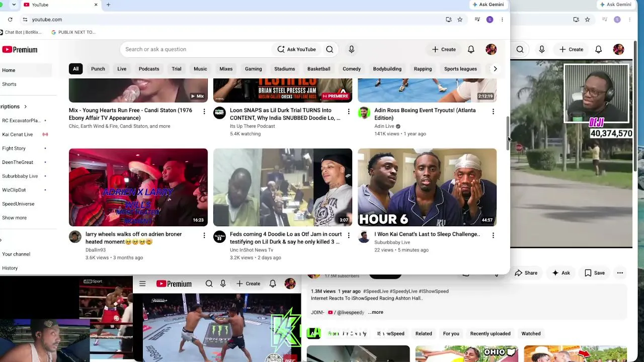644x362 pixels.
Task: Click the Ask button under background video
Action: tap(561, 273)
